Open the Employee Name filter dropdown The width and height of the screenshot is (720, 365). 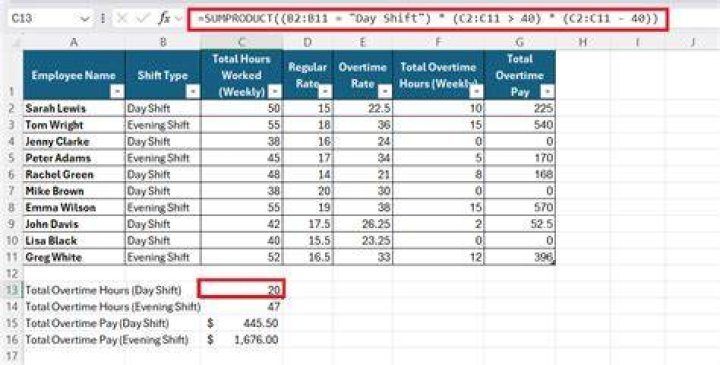[118, 92]
